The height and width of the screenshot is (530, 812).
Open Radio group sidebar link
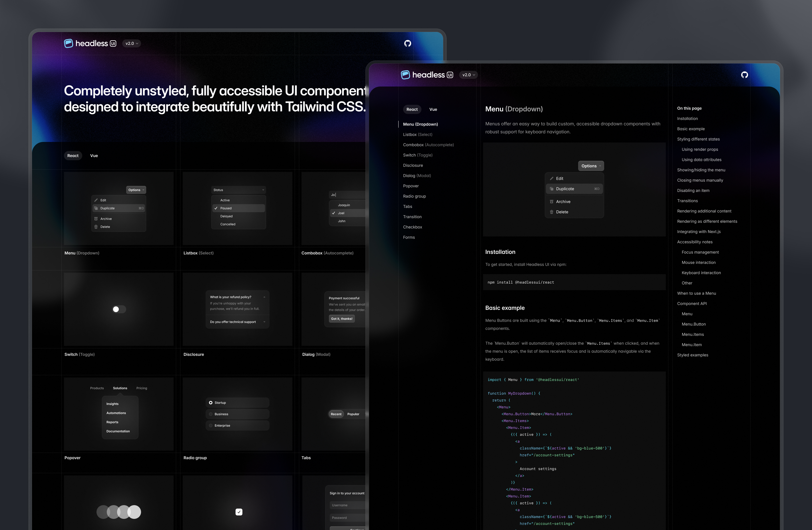(x=414, y=196)
